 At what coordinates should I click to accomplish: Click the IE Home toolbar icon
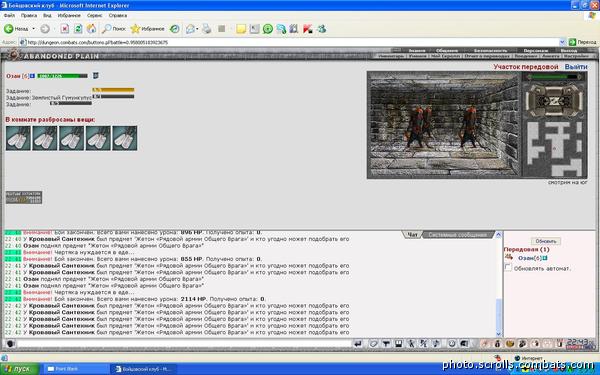point(91,29)
